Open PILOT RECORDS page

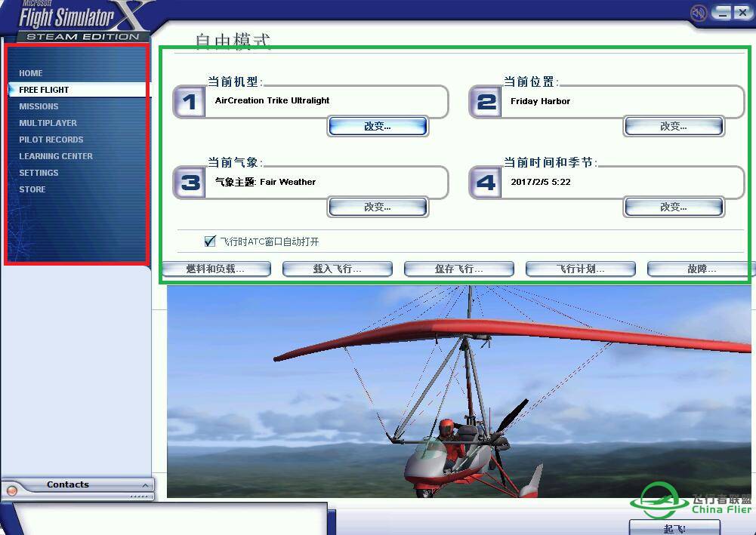(51, 140)
